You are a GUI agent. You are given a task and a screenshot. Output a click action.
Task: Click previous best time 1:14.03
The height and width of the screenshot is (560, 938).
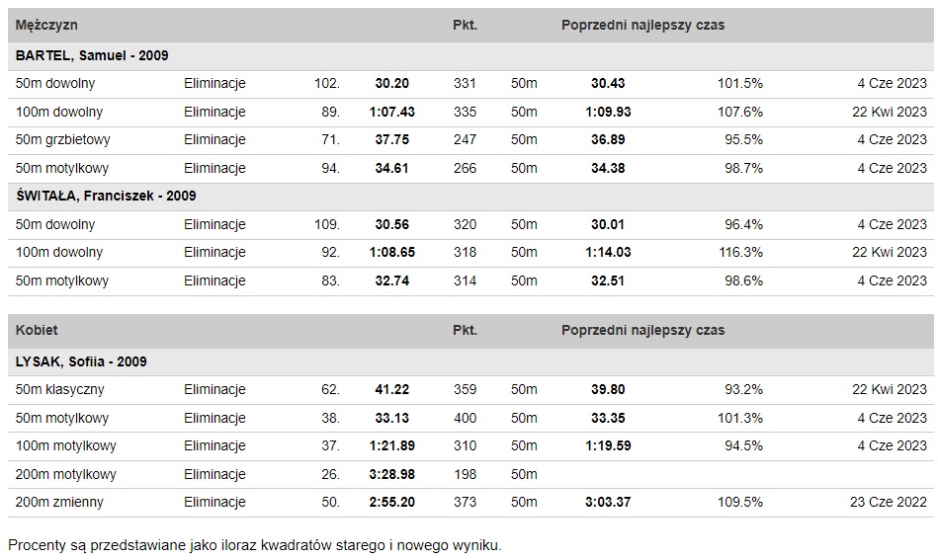607,253
